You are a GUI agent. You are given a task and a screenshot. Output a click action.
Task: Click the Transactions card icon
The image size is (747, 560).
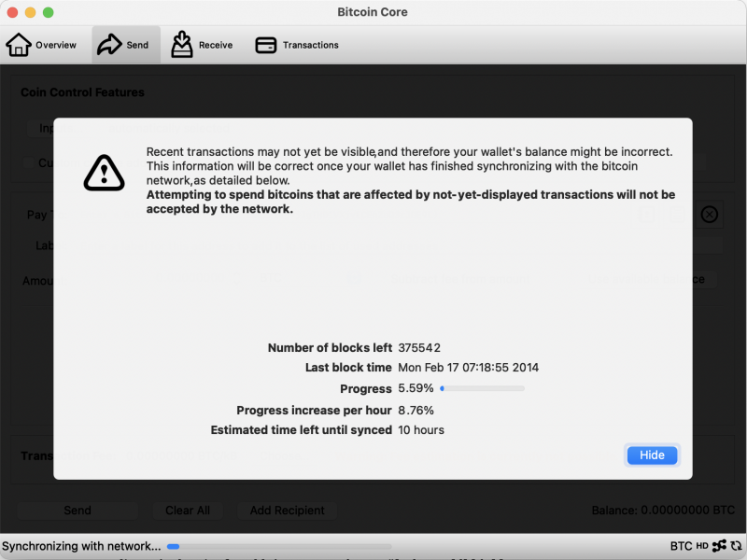pos(266,45)
